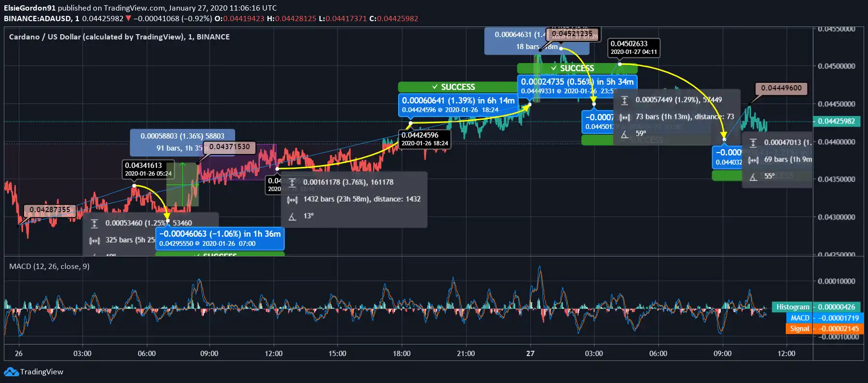
Task: Click the angle icon next to 13°
Action: [292, 217]
